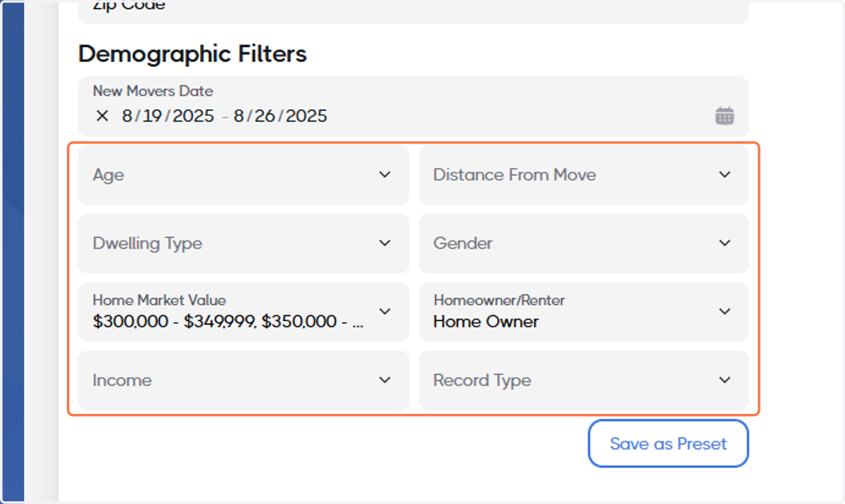This screenshot has height=504, width=845.
Task: Open the Record Type dropdown
Action: 584,380
